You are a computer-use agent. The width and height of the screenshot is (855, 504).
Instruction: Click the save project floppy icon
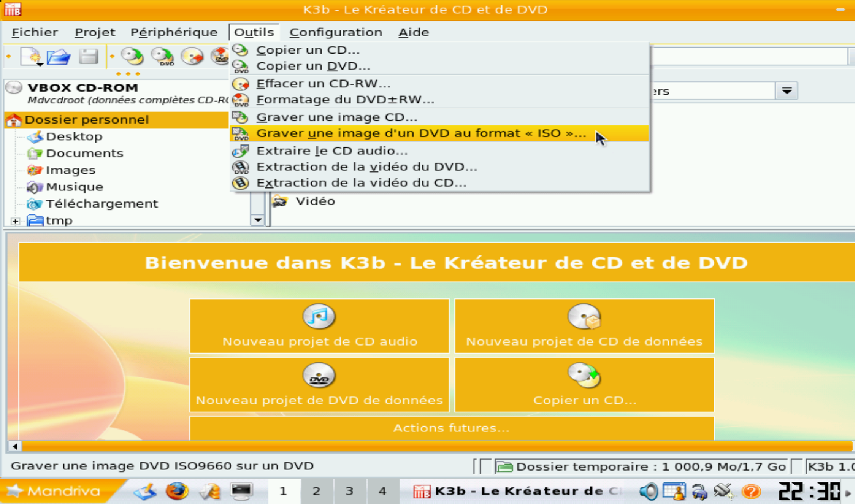(x=88, y=56)
